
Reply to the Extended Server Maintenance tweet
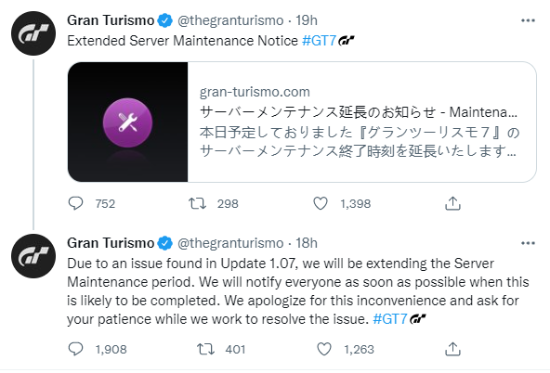point(75,203)
